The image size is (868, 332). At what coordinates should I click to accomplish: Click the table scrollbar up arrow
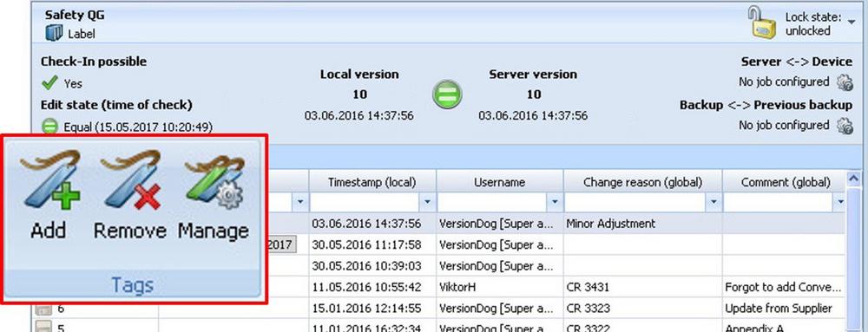click(x=853, y=178)
